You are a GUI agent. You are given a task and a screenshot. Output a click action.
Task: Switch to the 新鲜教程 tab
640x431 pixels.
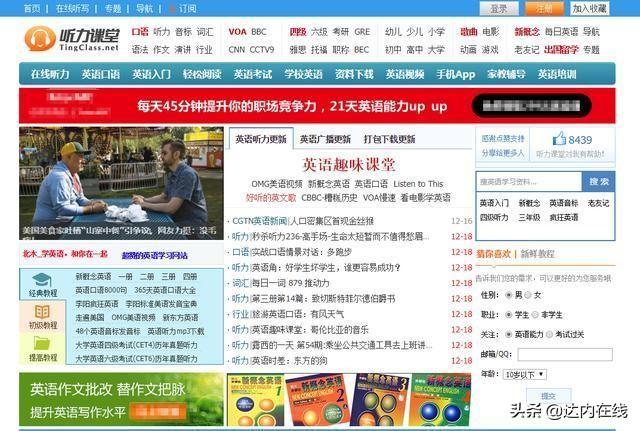538,253
